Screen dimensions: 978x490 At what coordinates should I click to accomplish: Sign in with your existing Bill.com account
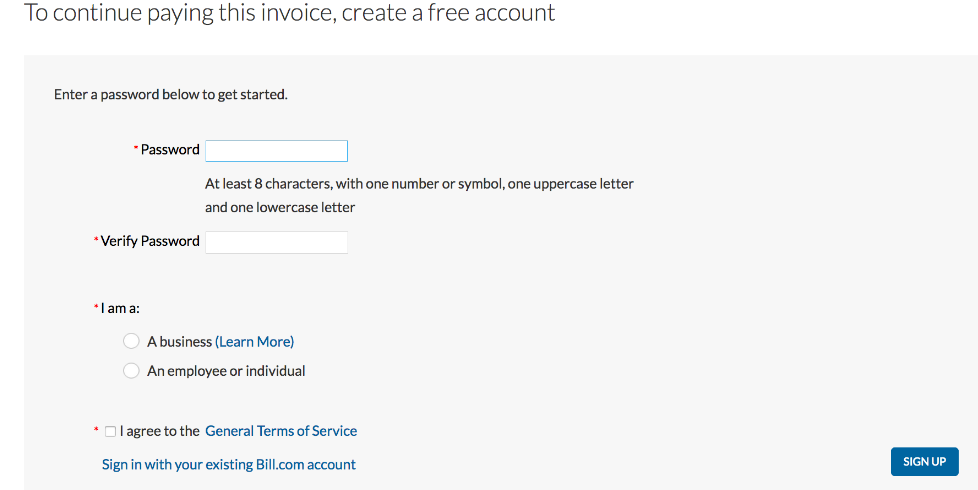tap(229, 464)
